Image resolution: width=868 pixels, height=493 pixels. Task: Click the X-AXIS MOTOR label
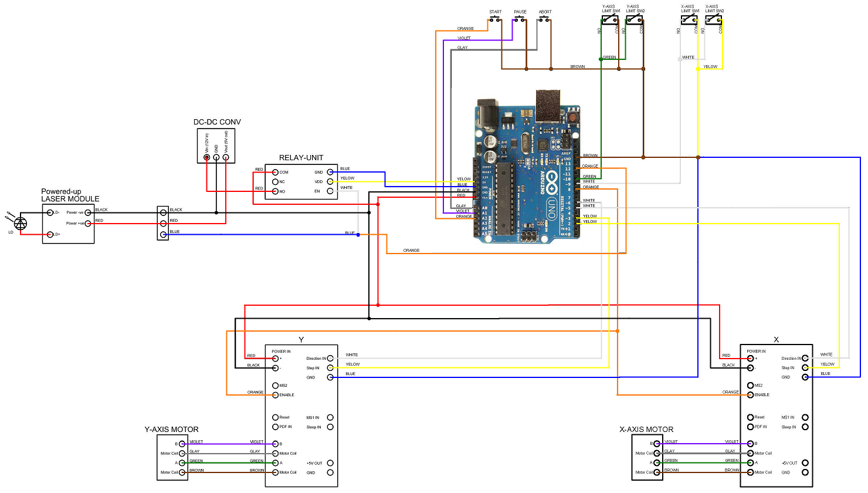click(646, 430)
